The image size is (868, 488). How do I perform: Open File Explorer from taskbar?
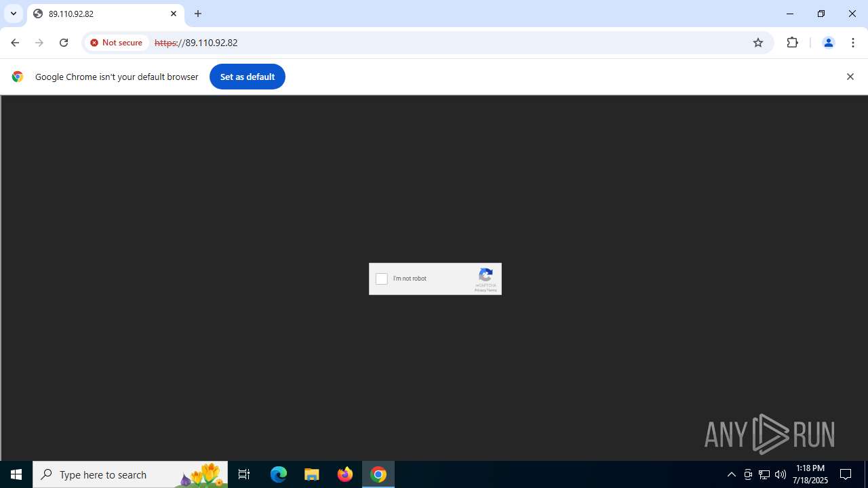pyautogui.click(x=312, y=474)
